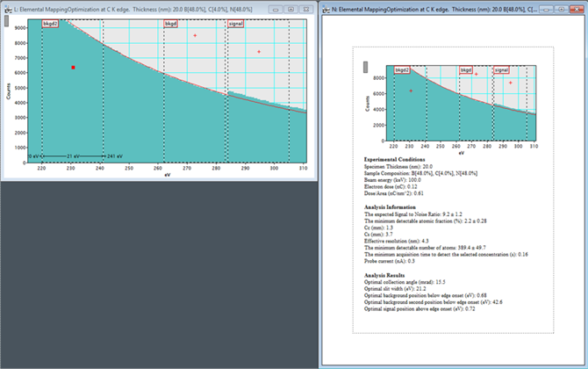Viewport: 588px width, 369px height.
Task: Click the red cross under bkgd2 in report plot
Action: pyautogui.click(x=410, y=90)
